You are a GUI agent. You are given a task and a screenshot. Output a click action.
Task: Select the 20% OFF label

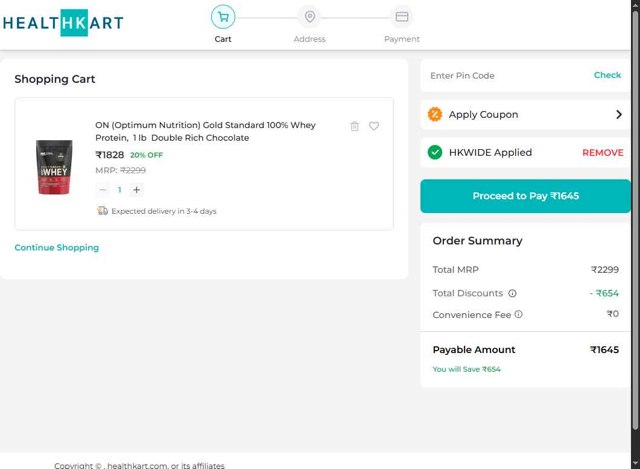coord(147,155)
